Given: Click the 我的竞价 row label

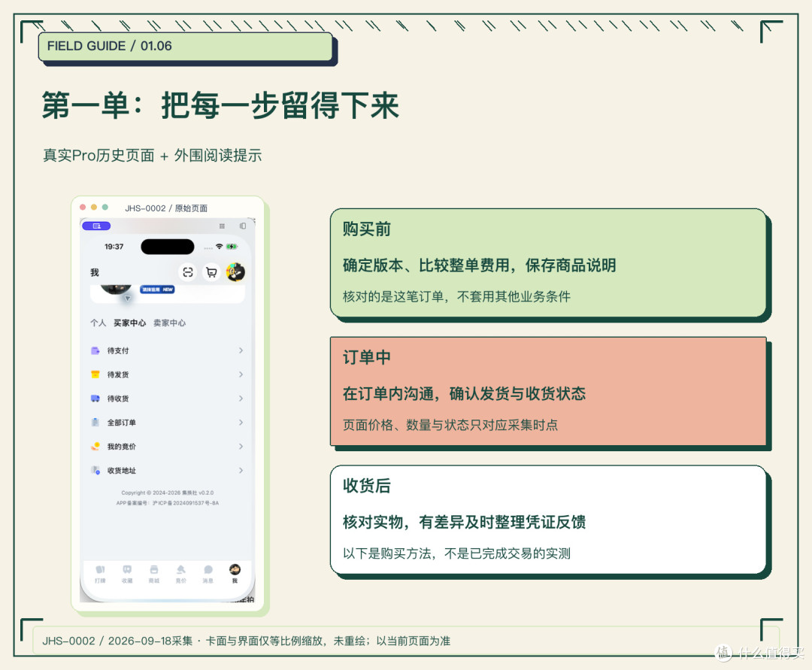Looking at the screenshot, I should coord(122,447).
